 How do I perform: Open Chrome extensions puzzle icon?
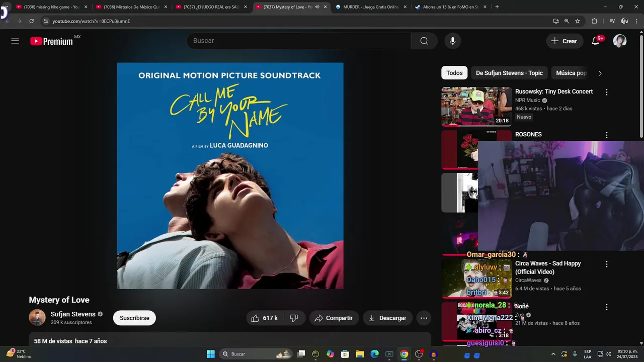tap(594, 21)
